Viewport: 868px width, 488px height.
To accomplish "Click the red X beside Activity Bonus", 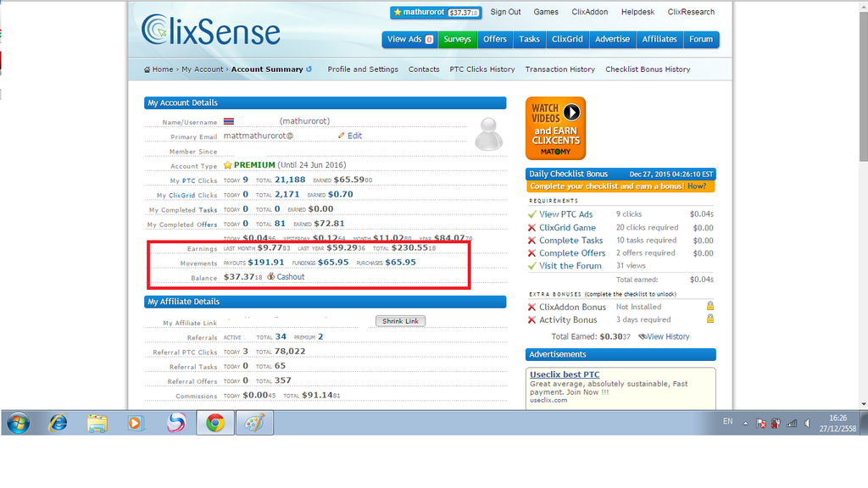I will (532, 319).
